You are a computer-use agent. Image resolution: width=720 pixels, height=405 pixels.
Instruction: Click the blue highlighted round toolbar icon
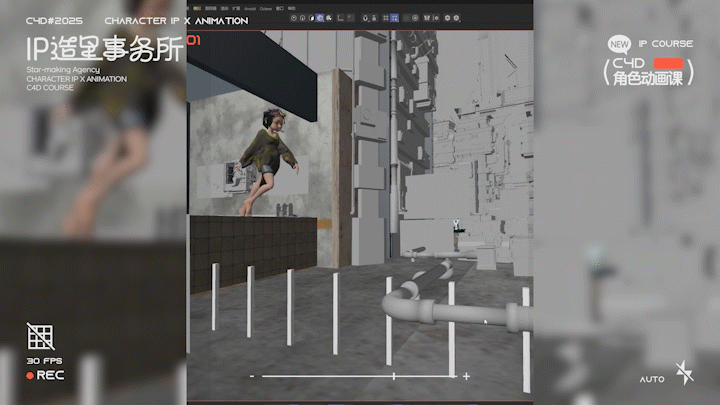(320, 18)
